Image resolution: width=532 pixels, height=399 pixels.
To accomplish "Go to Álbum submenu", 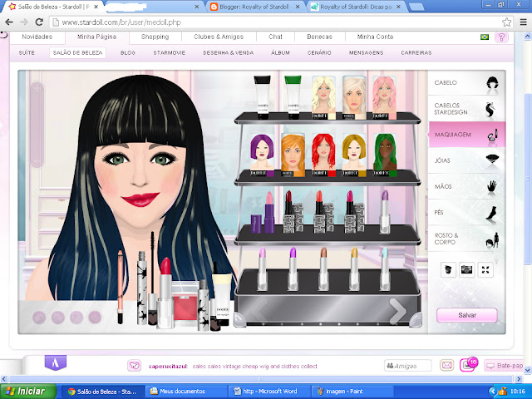I will [281, 53].
